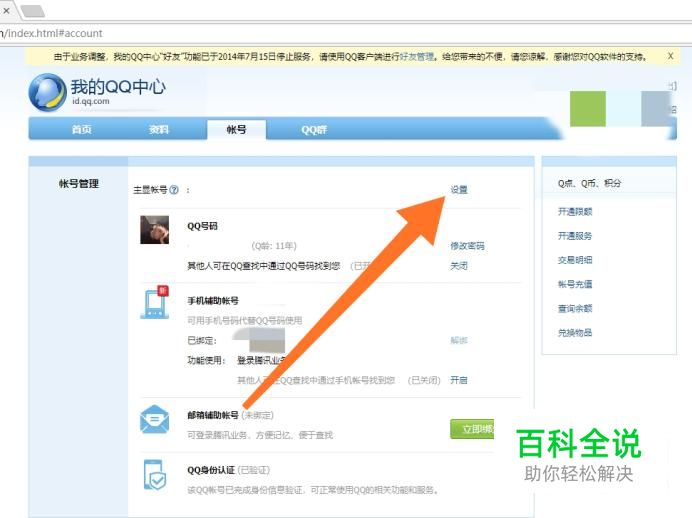Image resolution: width=692 pixels, height=518 pixels.
Task: Open 开通服务 in the sidebar
Action: [575, 236]
